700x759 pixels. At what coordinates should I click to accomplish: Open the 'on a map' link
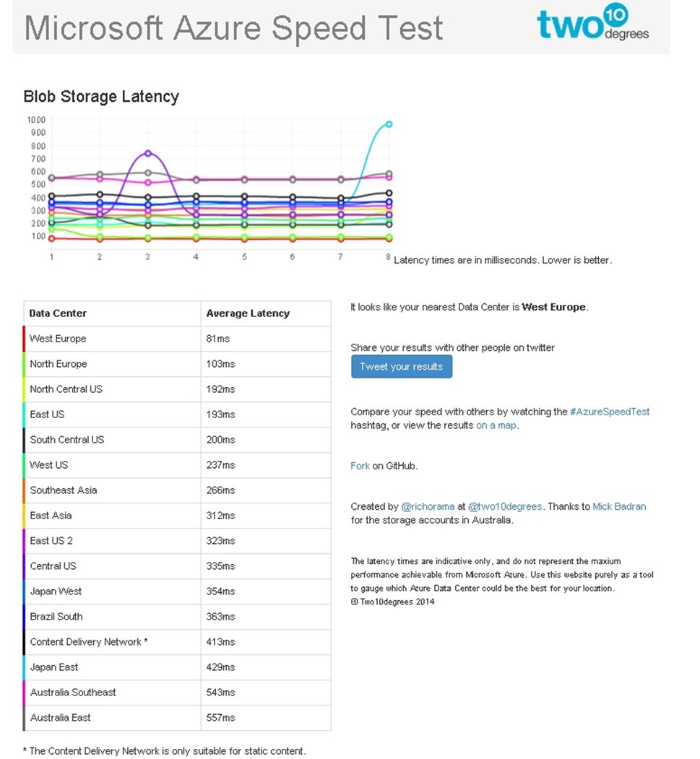click(x=496, y=425)
